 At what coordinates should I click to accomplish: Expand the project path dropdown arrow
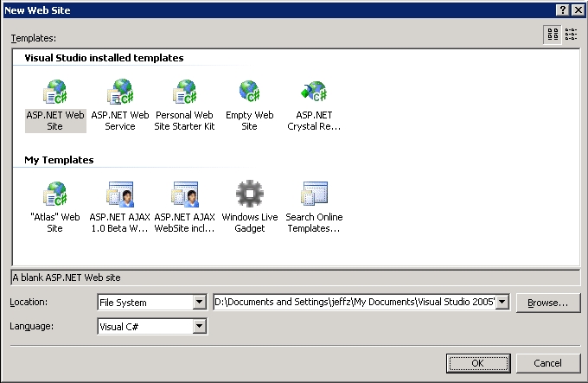pos(502,302)
